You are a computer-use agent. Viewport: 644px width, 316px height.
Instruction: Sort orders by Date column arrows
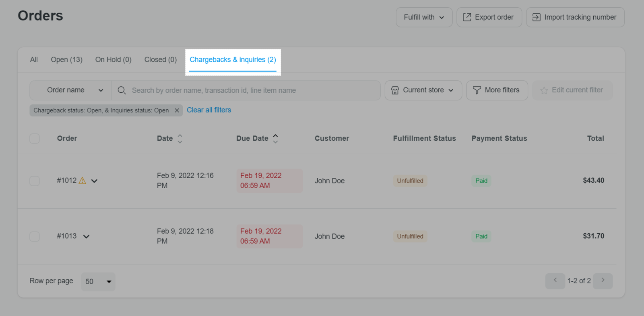point(180,139)
